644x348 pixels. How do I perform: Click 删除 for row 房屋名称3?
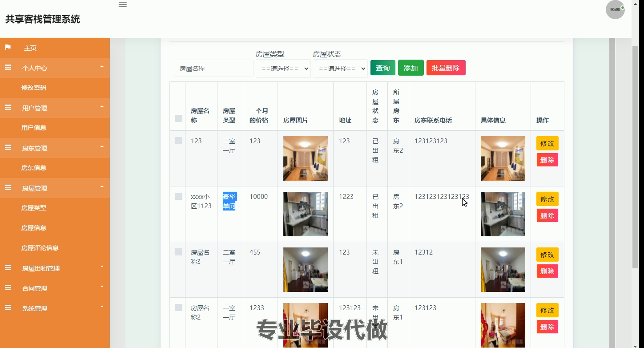547,271
